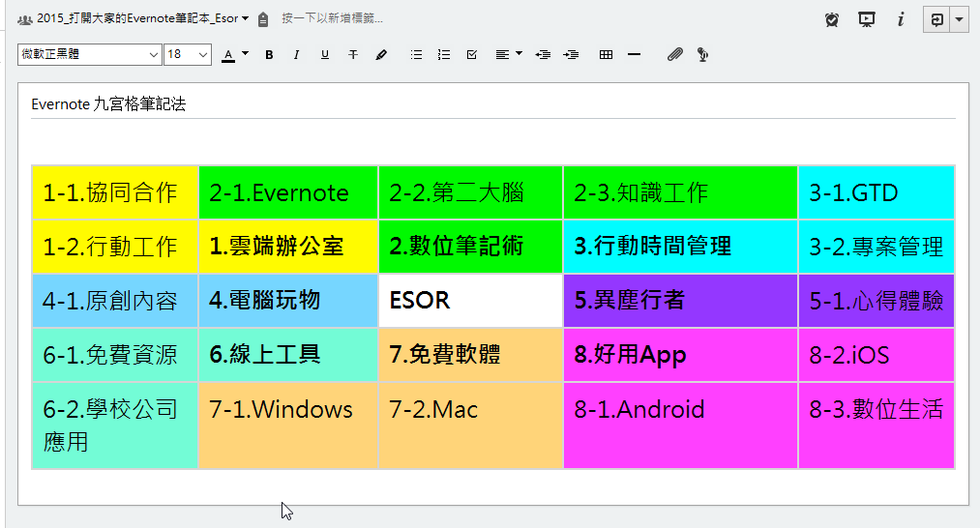Viewport: 980px width, 528px height.
Task: Click the center ESOR cell
Action: (470, 301)
